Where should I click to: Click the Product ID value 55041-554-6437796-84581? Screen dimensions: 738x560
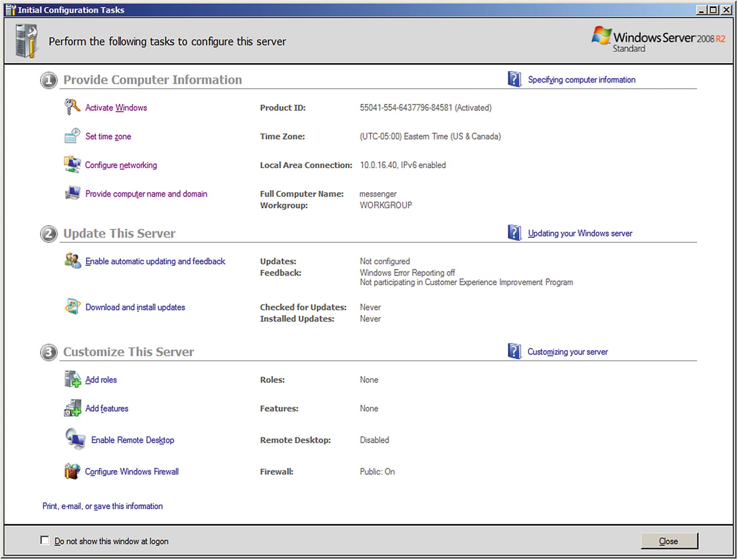(x=406, y=108)
